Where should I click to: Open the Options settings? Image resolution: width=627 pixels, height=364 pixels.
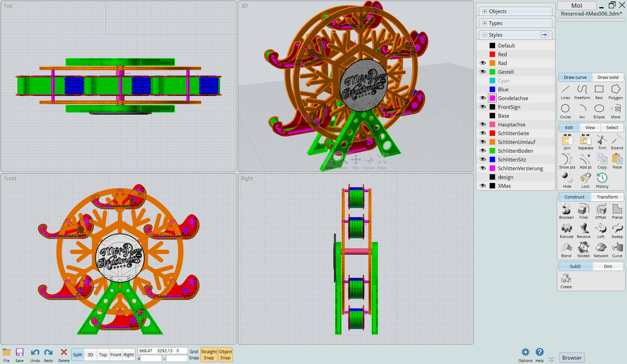pyautogui.click(x=525, y=355)
